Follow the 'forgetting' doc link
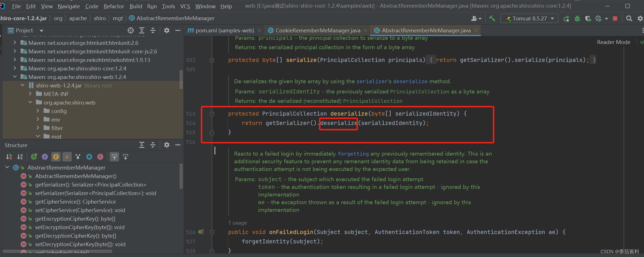The width and height of the screenshot is (644, 257). pos(353,154)
